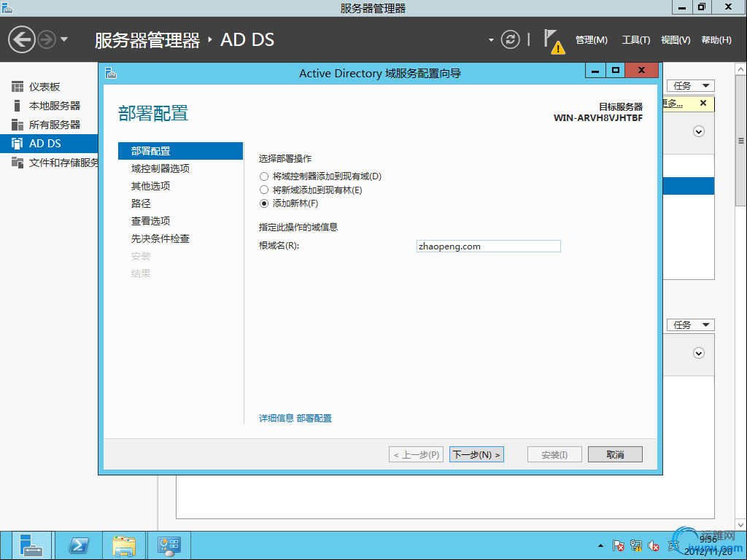Open File Explorer from the taskbar
This screenshot has width=747, height=560.
[124, 545]
